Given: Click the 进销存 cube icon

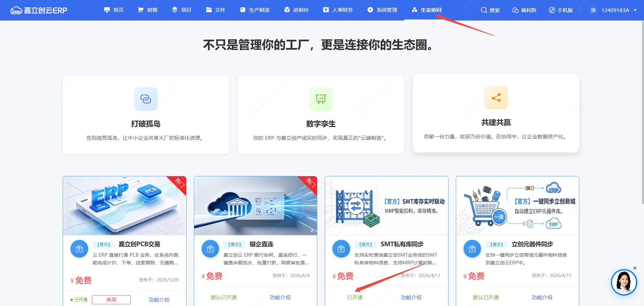Looking at the screenshot, I should [287, 10].
